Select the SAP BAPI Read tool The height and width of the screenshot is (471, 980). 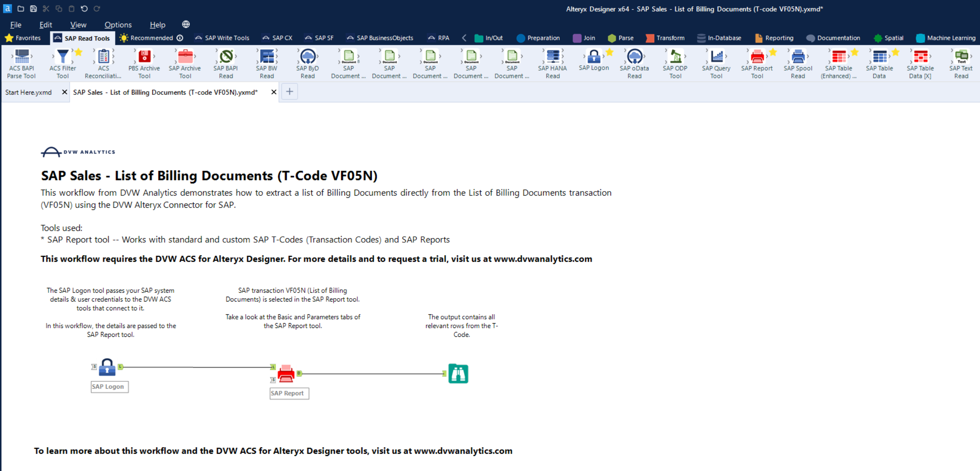[226, 57]
